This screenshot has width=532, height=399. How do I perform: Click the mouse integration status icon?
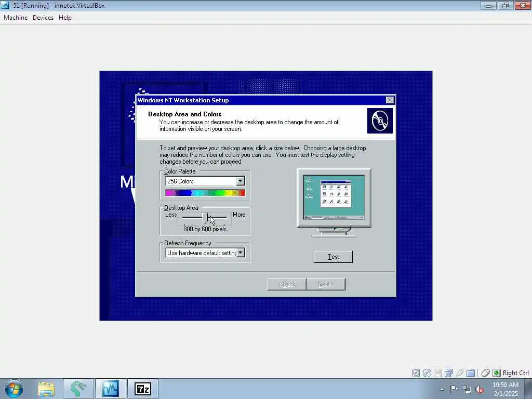486,373
